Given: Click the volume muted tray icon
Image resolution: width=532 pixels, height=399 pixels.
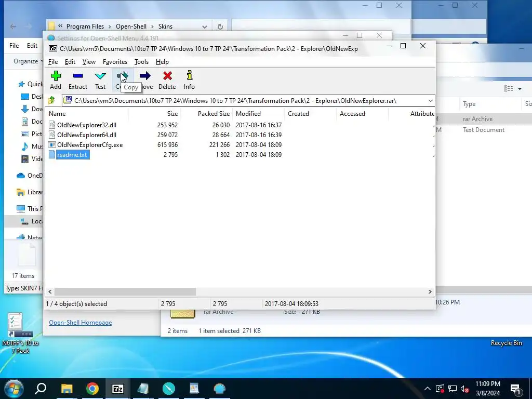Looking at the screenshot, I should click(x=464, y=389).
